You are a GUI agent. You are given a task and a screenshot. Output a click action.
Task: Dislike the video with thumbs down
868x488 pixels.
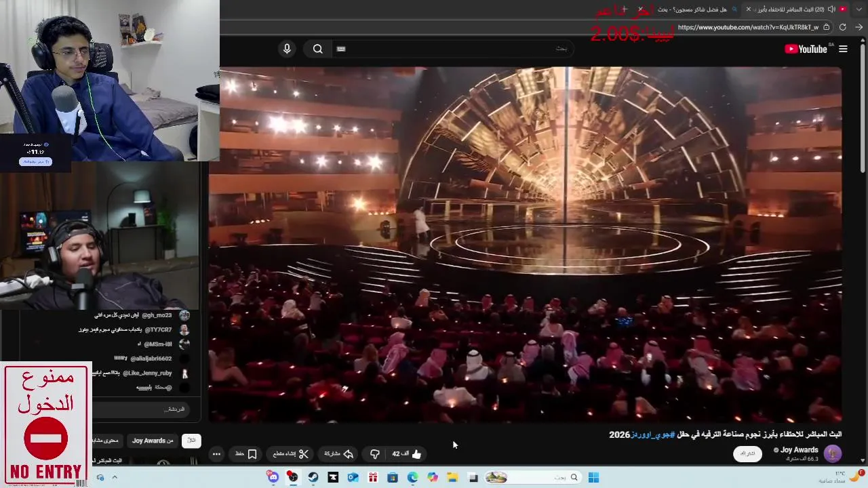pos(374,454)
